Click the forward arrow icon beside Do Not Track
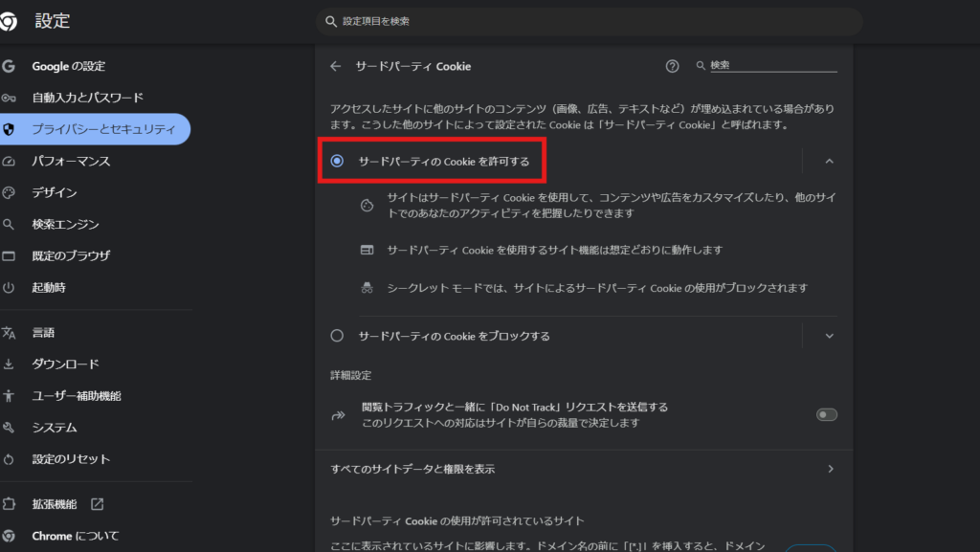Image resolution: width=980 pixels, height=552 pixels. [x=338, y=415]
